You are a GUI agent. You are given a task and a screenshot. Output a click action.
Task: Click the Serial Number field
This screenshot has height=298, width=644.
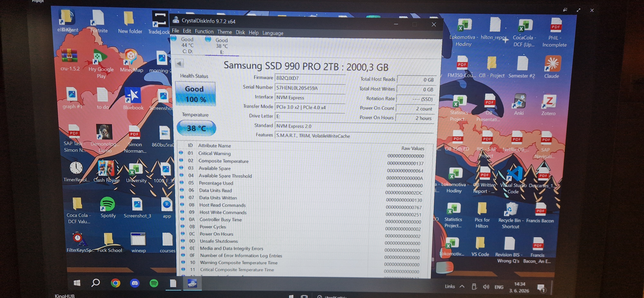coord(310,88)
